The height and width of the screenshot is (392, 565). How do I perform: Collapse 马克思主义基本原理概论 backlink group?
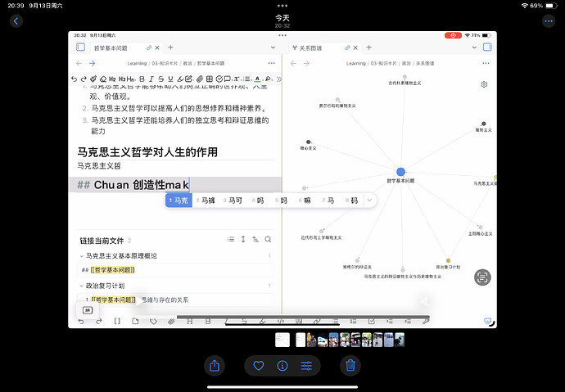click(x=82, y=256)
